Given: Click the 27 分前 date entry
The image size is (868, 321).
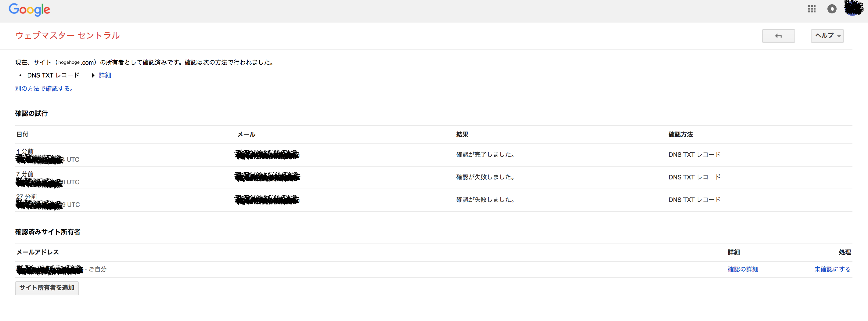Looking at the screenshot, I should 27,197.
